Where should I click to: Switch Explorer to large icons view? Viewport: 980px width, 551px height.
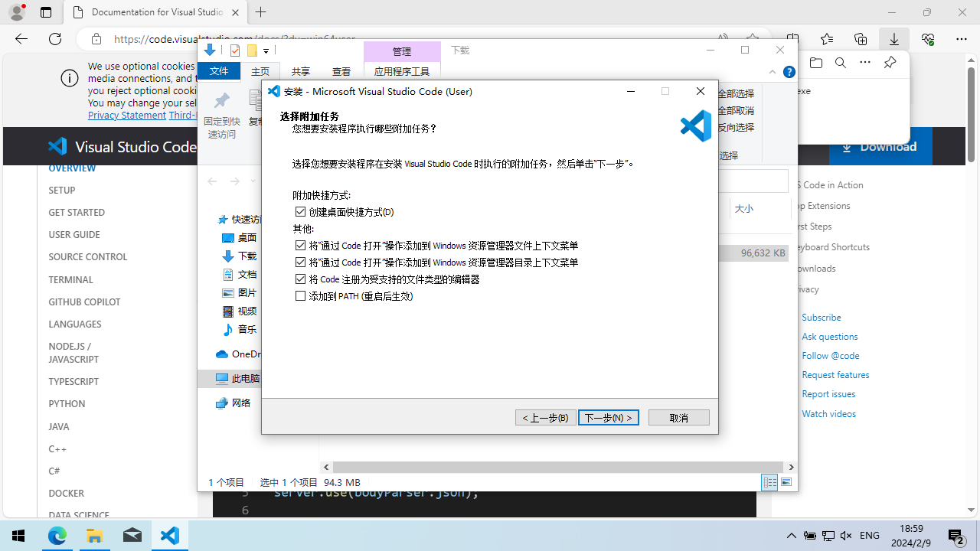786,482
